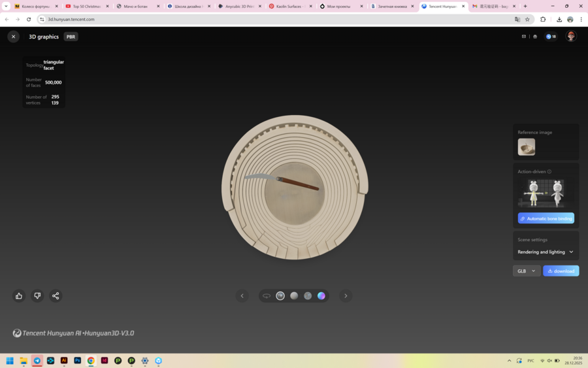Viewport: 588px width, 368px height.
Task: Go to the next model with the right arrow
Action: 346,296
